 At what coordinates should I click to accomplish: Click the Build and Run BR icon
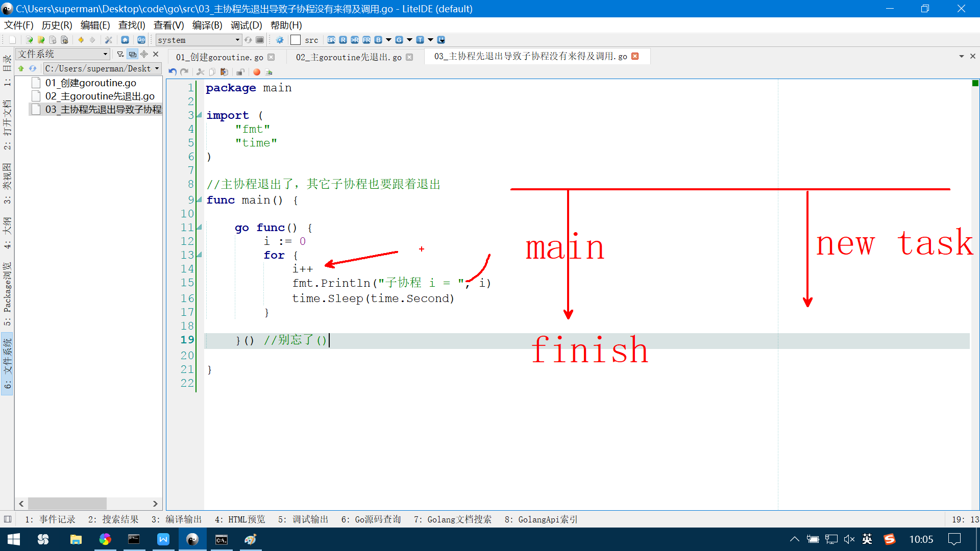331,40
